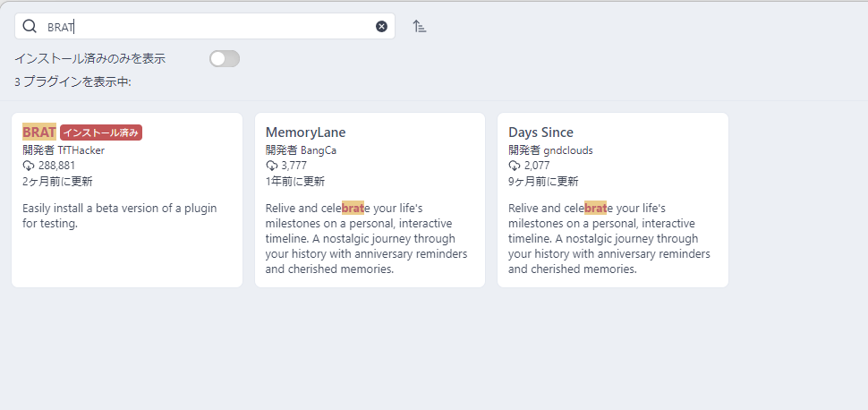Click the search magnifier icon

(30, 26)
